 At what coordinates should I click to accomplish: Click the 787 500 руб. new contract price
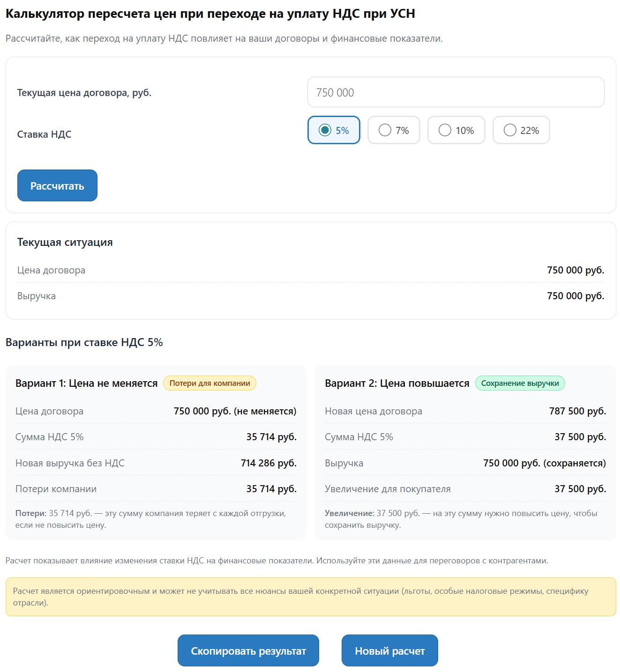coord(577,411)
